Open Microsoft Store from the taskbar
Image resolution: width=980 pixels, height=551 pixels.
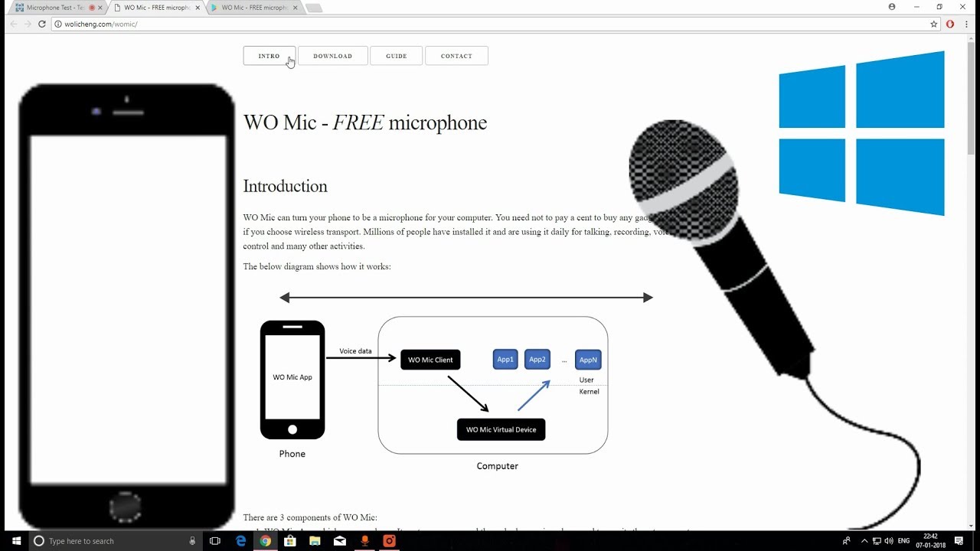[290, 541]
